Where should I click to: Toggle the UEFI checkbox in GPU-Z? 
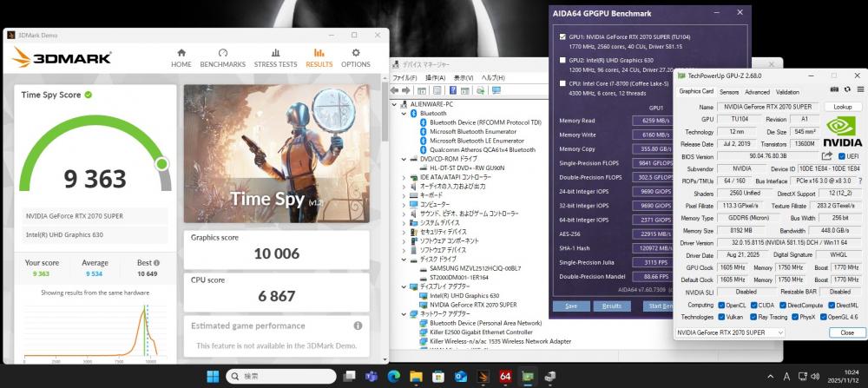pyautogui.click(x=842, y=156)
